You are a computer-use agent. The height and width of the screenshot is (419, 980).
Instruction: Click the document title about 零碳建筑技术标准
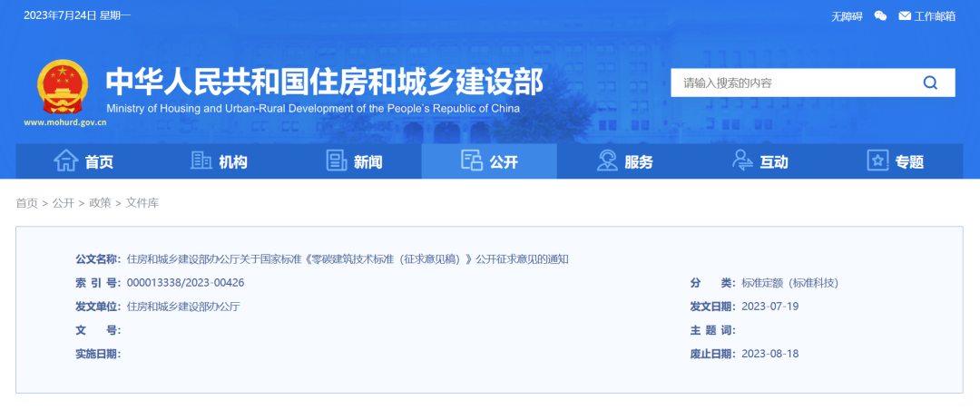click(x=348, y=259)
